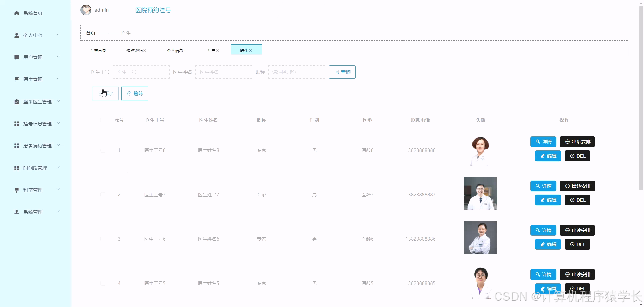Expand 坐诊医生管理 menu via its chevron
Screen dimensions: 644x307
(x=58, y=101)
